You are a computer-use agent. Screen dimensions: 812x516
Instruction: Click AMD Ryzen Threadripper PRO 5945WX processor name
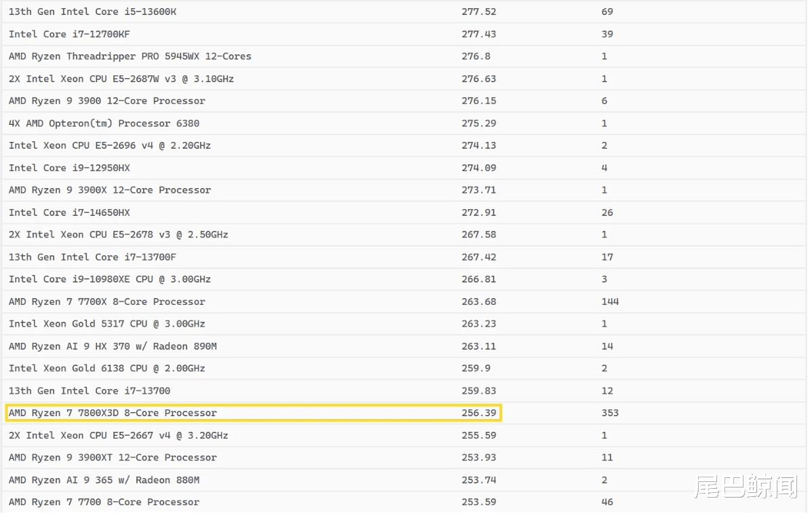click(130, 56)
